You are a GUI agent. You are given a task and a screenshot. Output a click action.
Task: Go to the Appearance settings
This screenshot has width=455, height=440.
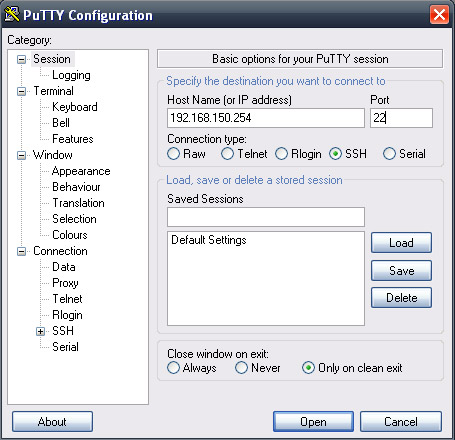tap(81, 171)
